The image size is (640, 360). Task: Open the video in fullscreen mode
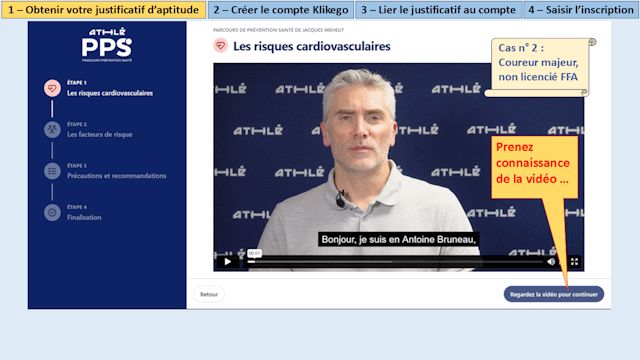click(x=574, y=262)
